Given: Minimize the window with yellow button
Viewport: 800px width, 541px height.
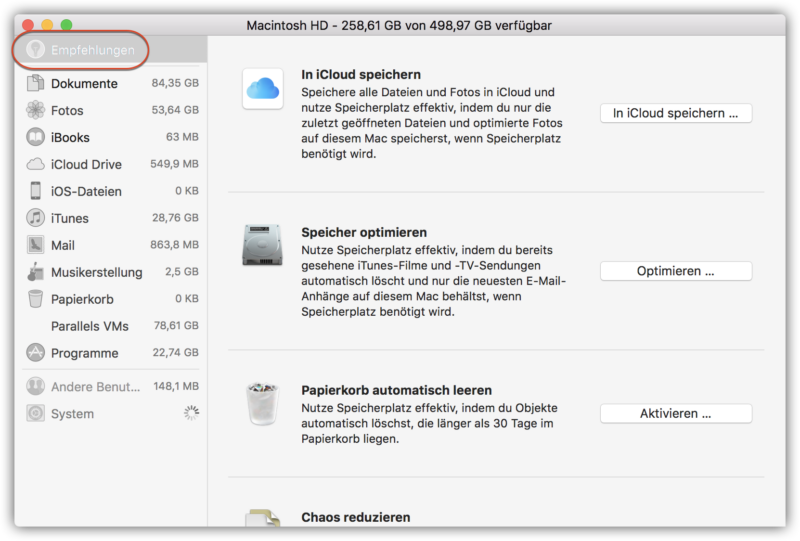Looking at the screenshot, I should click(47, 24).
